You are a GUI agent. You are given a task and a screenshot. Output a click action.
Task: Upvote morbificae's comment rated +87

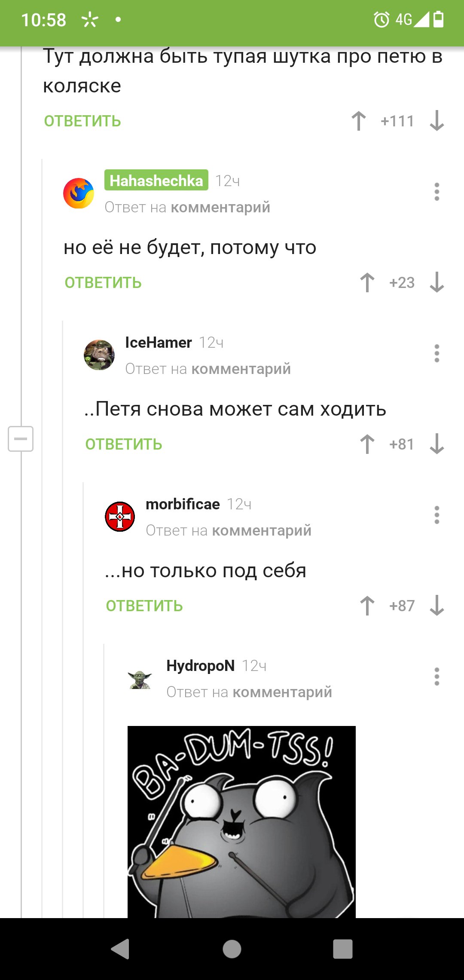367,606
